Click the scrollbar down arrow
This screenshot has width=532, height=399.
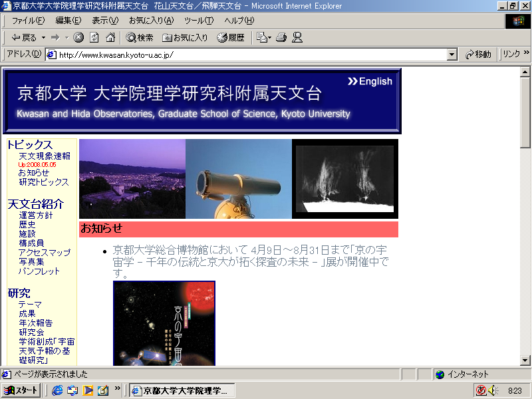[525, 360]
